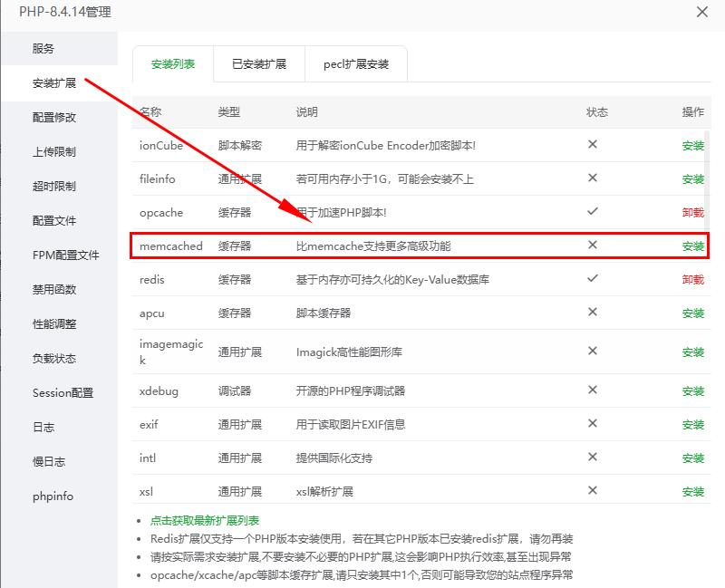View the 负载状态 page
This screenshot has width=725, height=588.
57,358
